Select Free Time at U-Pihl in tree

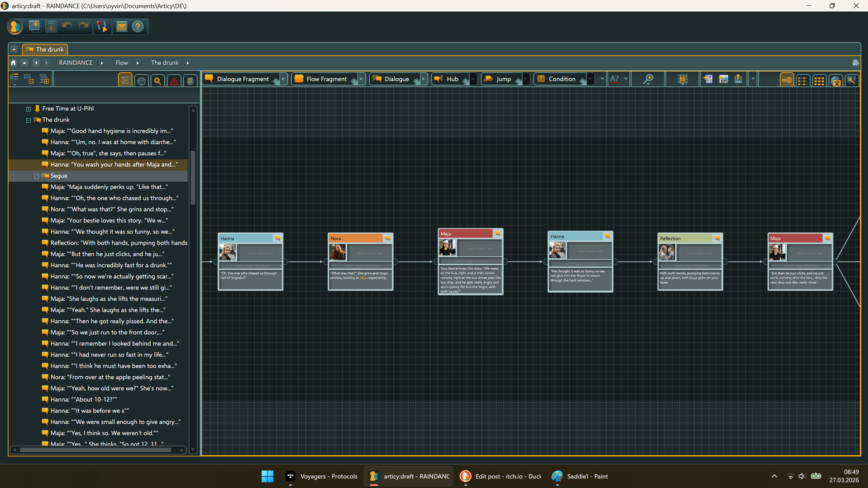[x=68, y=109]
